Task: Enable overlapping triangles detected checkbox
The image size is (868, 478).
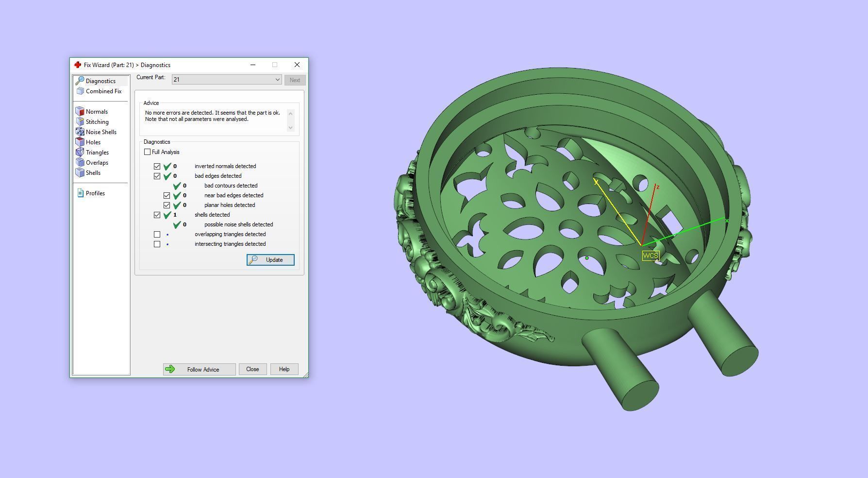Action: (x=157, y=234)
